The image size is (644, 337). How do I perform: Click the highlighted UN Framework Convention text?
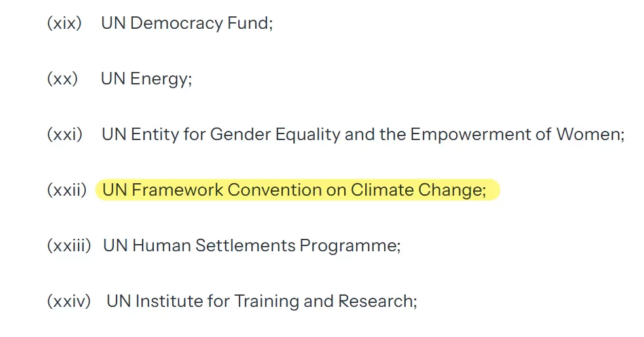coord(295,190)
